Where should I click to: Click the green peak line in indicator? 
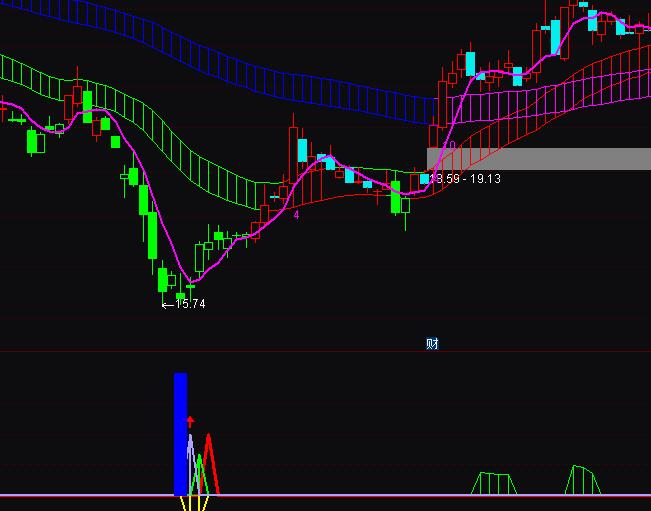199,470
